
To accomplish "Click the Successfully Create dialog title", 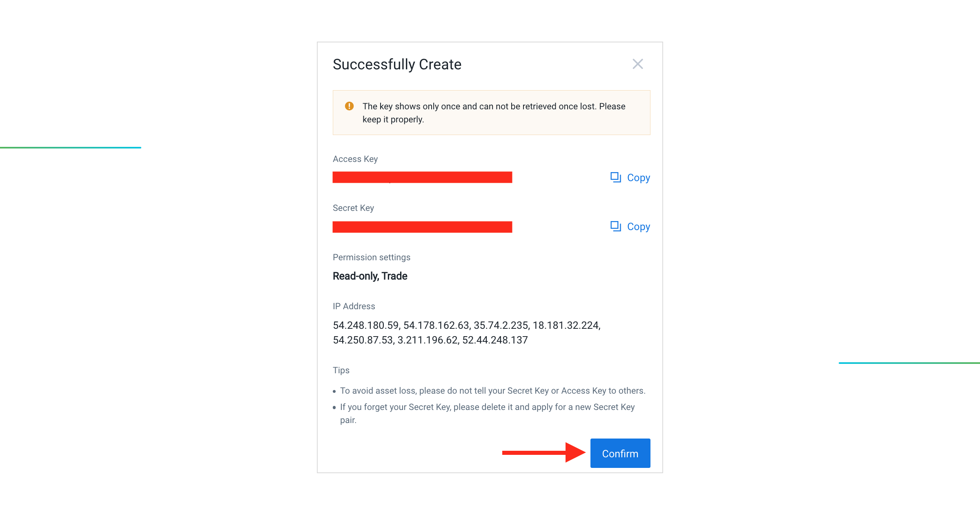I will (x=397, y=64).
